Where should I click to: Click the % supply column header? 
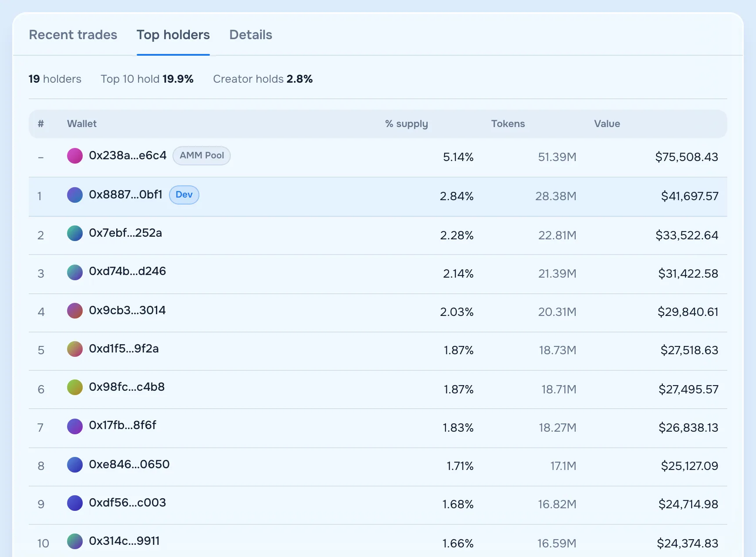[407, 124]
